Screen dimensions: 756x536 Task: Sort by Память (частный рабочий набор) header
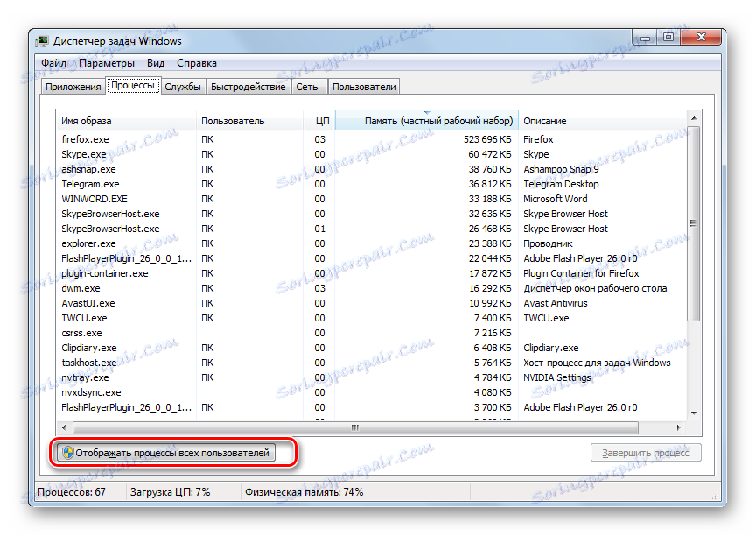(427, 121)
